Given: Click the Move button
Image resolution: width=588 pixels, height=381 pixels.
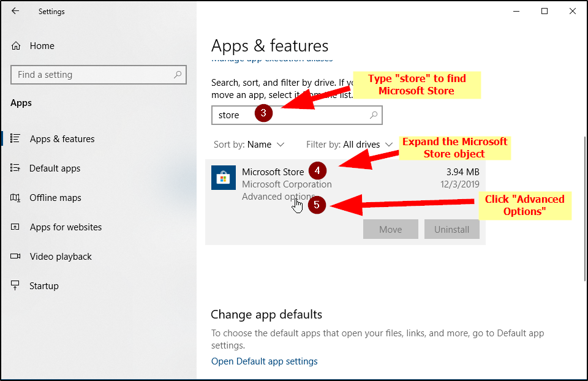Looking at the screenshot, I should (390, 229).
